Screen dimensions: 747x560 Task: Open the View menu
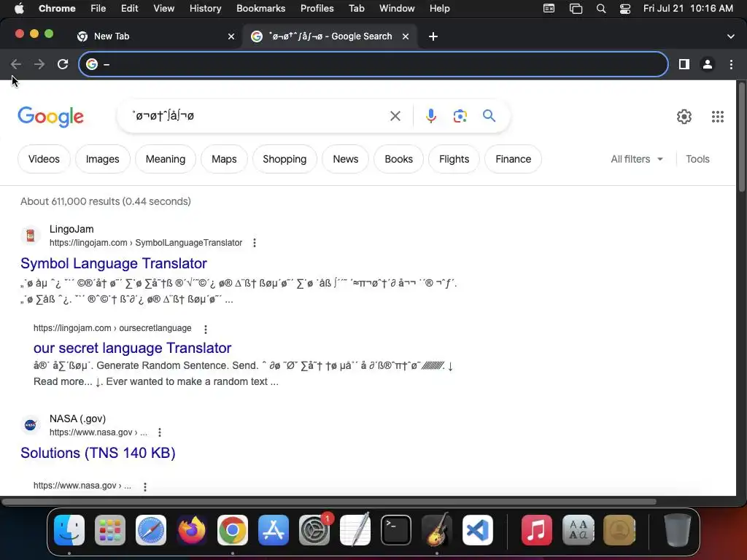[164, 9]
